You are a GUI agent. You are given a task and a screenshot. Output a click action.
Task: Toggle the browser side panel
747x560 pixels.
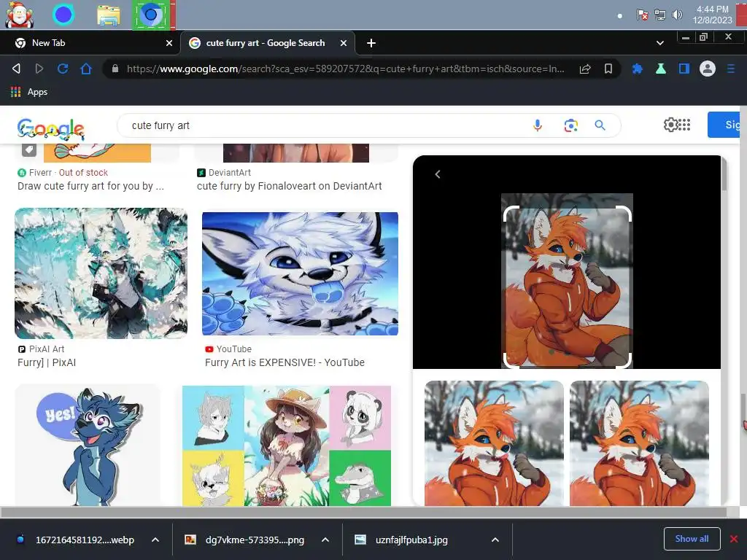coord(684,69)
